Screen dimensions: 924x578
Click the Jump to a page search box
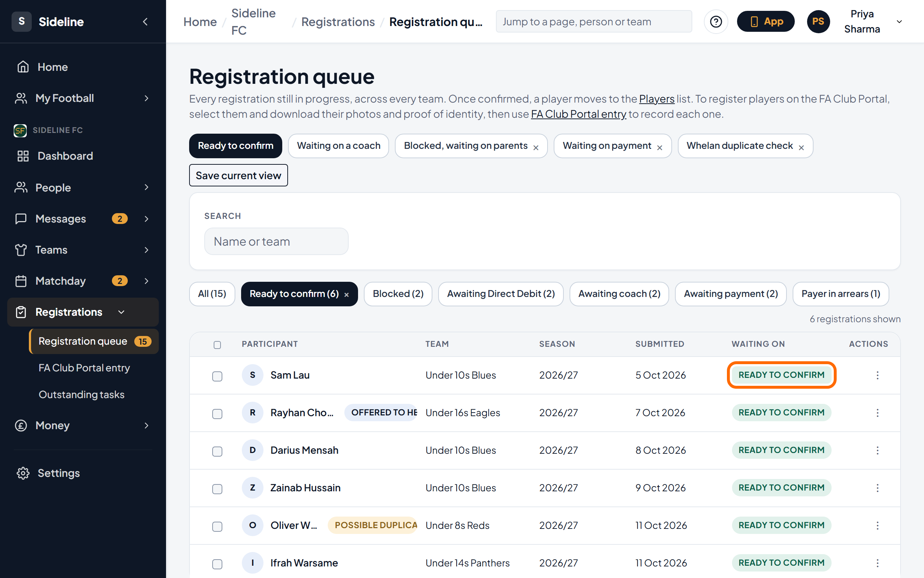(x=594, y=21)
